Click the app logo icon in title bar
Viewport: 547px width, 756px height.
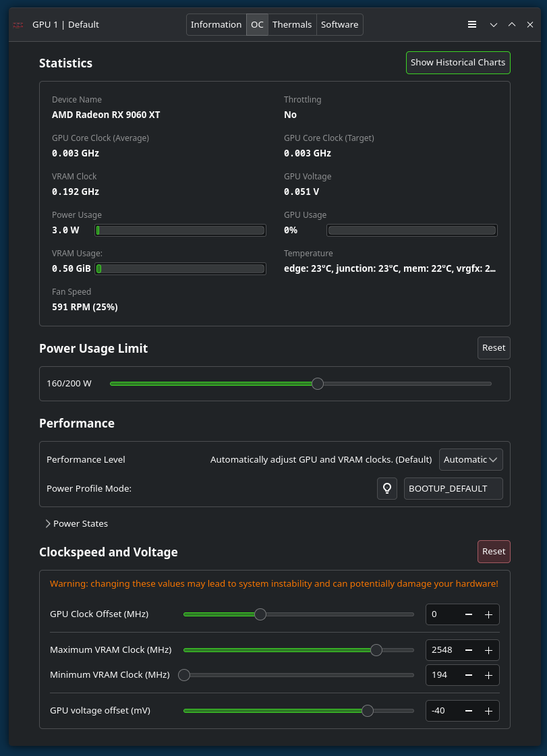click(x=18, y=25)
